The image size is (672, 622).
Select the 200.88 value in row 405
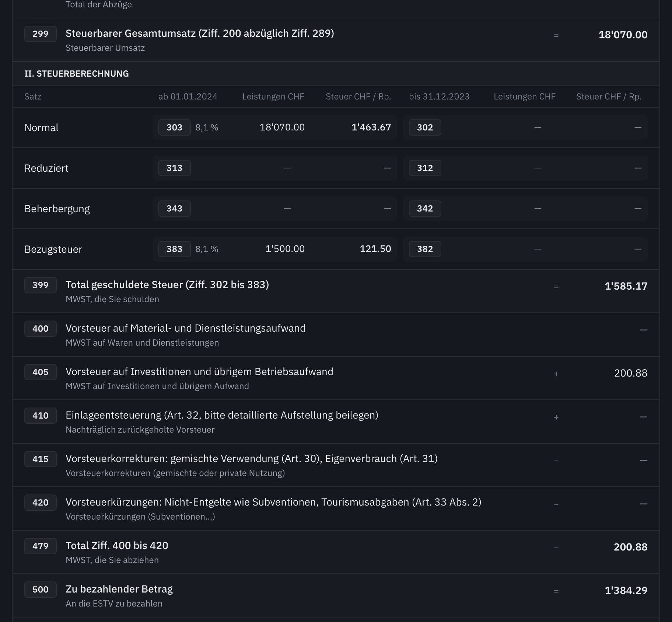click(x=631, y=373)
